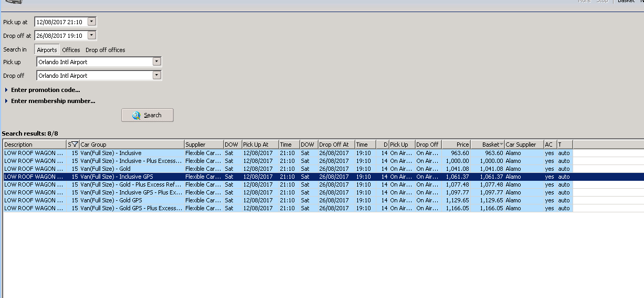Screen dimensions: 644x298
Task: Click the price 1,041.08 in Price column
Action: tap(458, 169)
